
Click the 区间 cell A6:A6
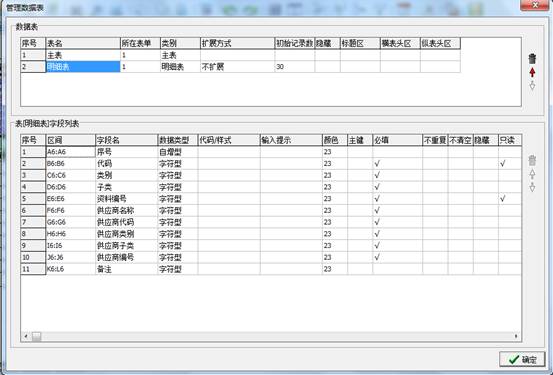[71, 152]
